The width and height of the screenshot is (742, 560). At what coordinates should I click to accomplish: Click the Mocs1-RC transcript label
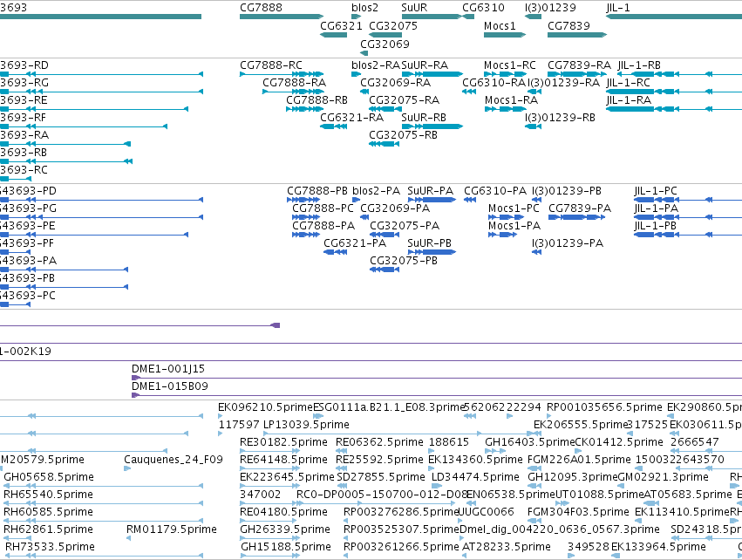tap(510, 65)
